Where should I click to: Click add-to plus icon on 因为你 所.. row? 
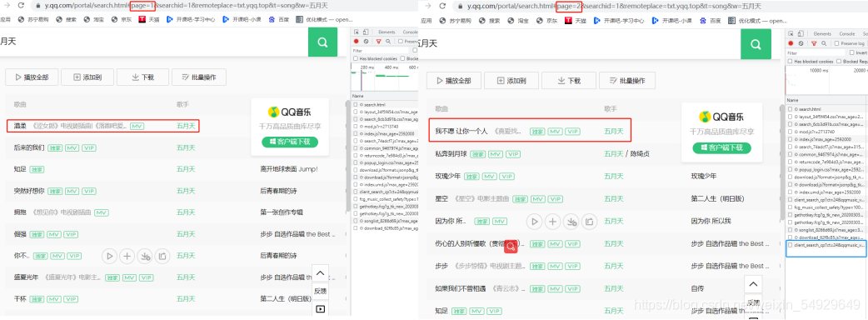pos(552,222)
